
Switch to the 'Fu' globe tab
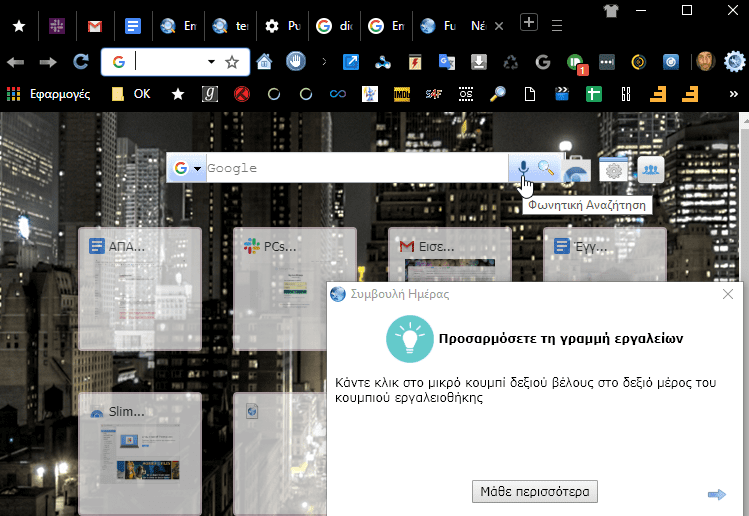coord(439,26)
